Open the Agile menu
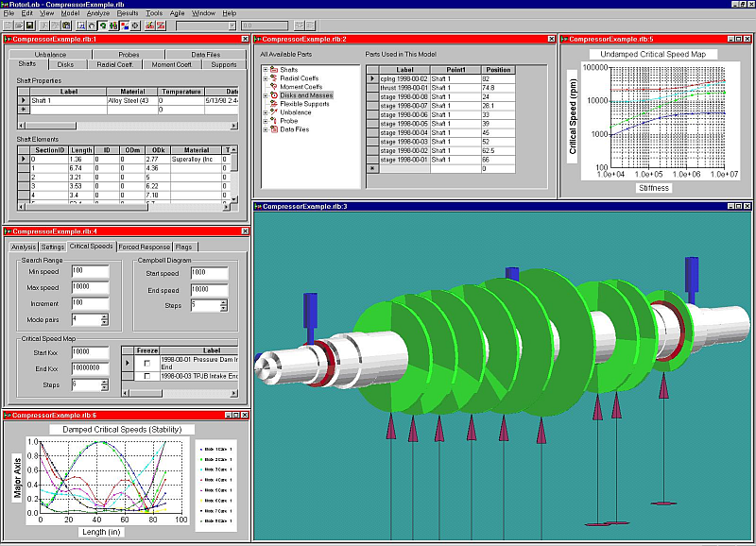Viewport: 756px width, 546px height. [x=177, y=13]
